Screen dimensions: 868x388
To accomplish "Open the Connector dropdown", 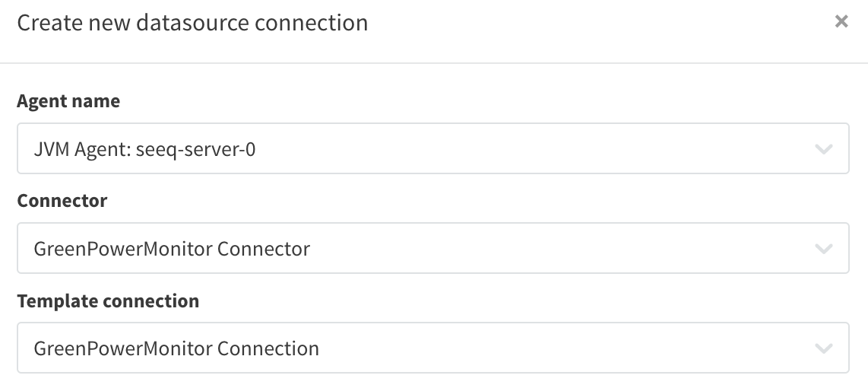I will (433, 248).
